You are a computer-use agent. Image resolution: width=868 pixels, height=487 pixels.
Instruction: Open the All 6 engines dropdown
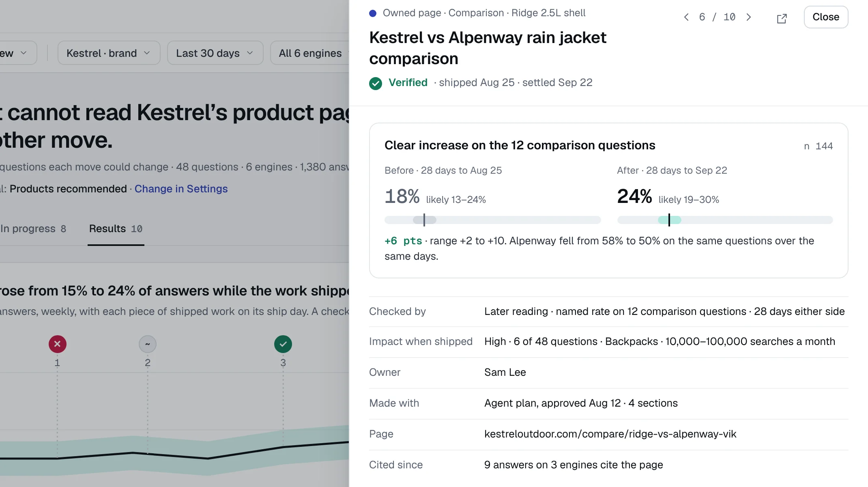310,53
